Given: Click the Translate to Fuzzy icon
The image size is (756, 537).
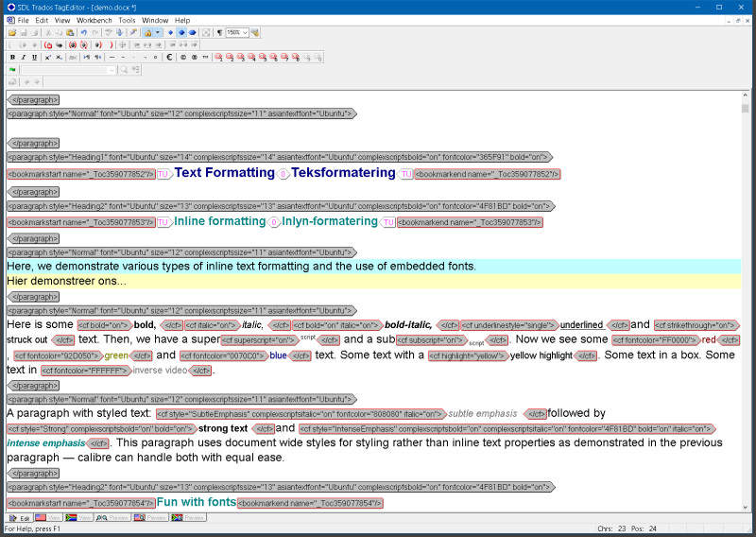Looking at the screenshot, I should point(84,44).
